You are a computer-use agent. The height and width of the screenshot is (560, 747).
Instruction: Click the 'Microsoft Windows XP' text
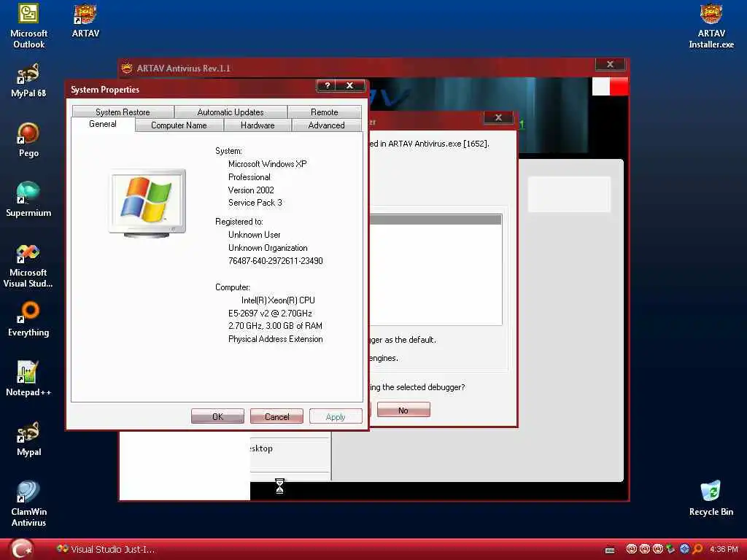tap(267, 164)
